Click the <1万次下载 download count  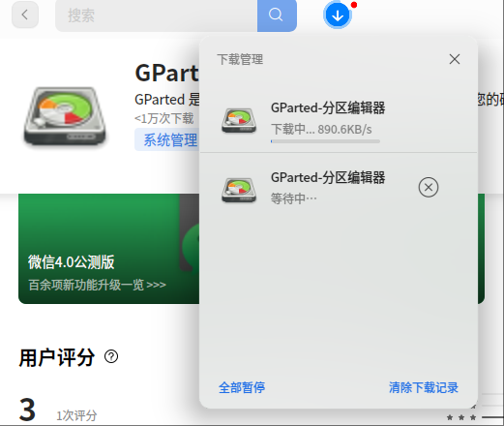pyautogui.click(x=164, y=118)
